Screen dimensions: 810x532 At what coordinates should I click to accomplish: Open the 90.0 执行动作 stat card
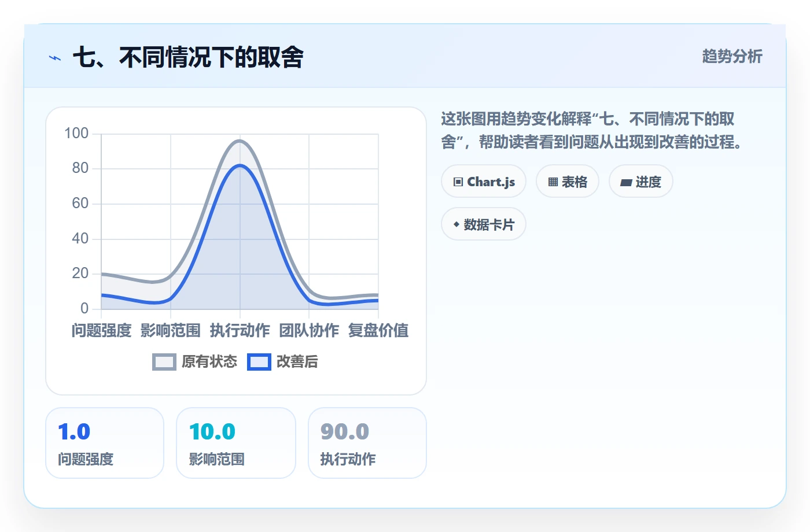pos(367,443)
